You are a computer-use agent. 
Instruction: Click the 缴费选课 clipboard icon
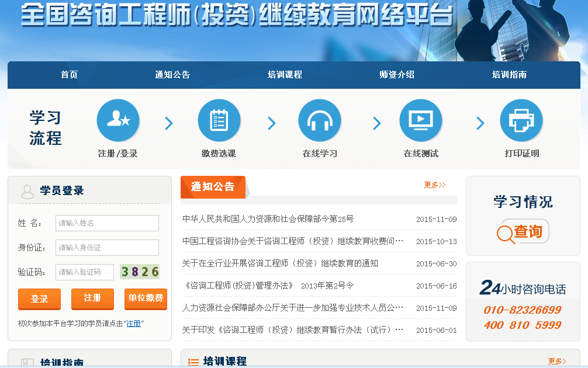219,121
